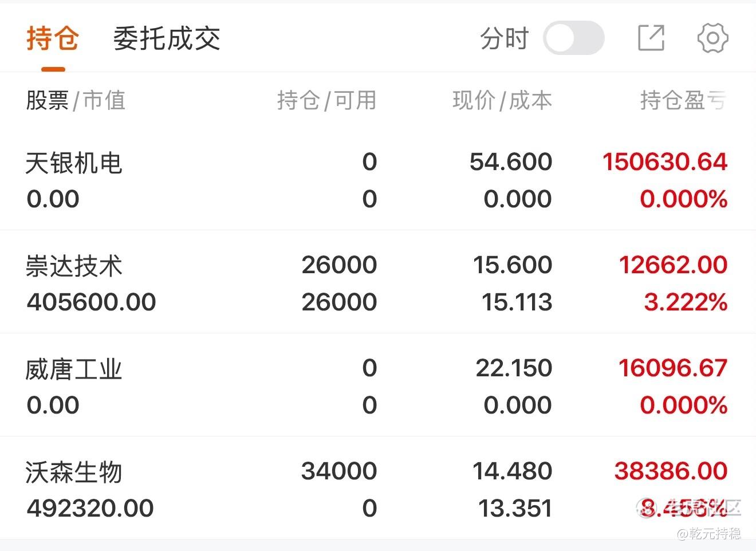The width and height of the screenshot is (756, 551).
Task: Select 威唐工业 current price 22.150
Action: click(514, 368)
